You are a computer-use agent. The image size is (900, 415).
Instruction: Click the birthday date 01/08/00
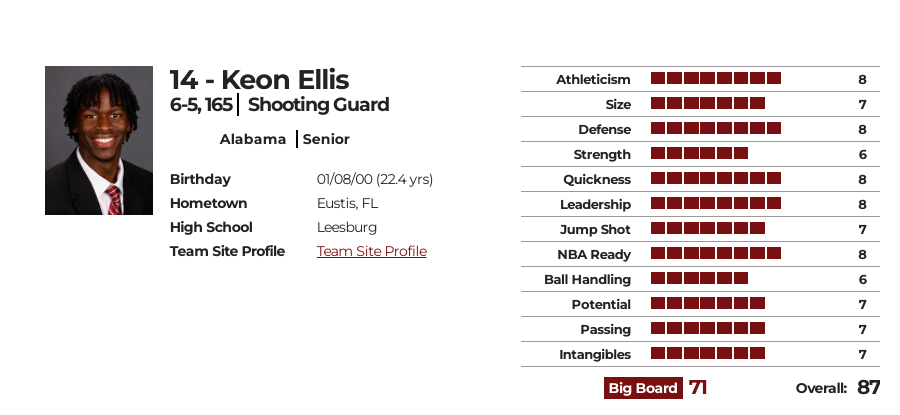[344, 179]
